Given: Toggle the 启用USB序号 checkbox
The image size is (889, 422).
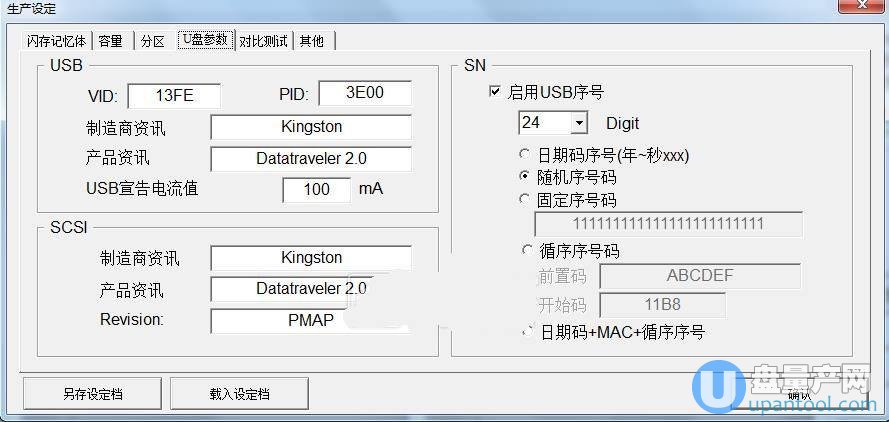Looking at the screenshot, I should pyautogui.click(x=494, y=92).
